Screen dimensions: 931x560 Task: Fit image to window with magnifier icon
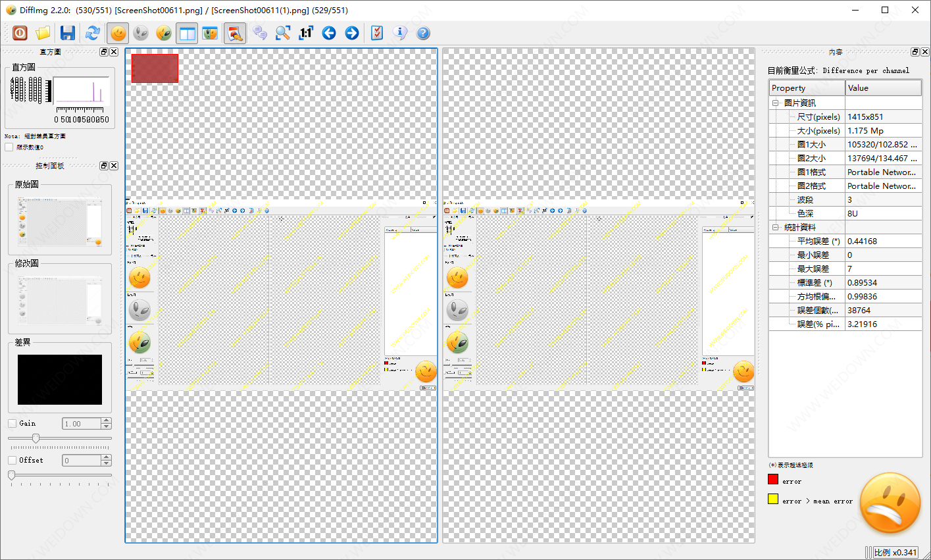[x=283, y=33]
